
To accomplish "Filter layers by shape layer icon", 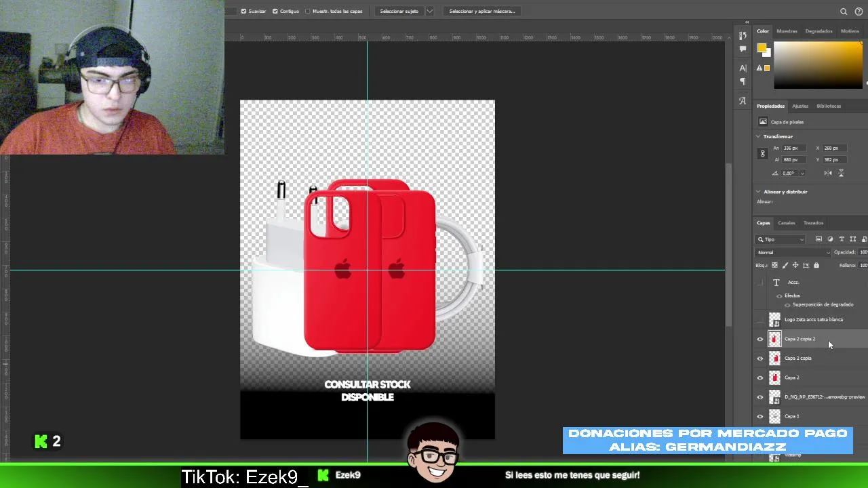I will point(853,239).
